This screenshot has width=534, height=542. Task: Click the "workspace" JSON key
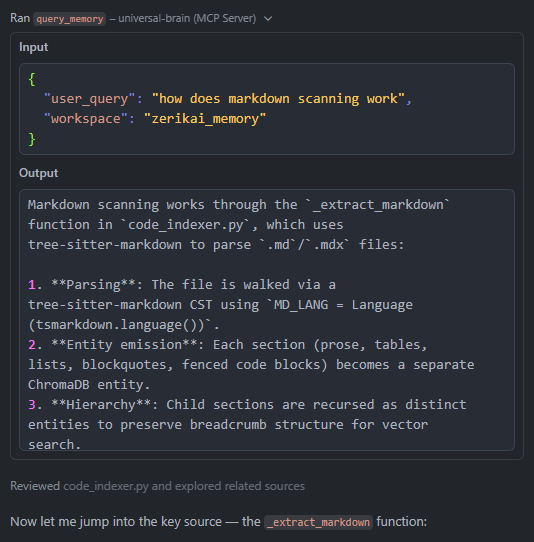tap(85, 119)
